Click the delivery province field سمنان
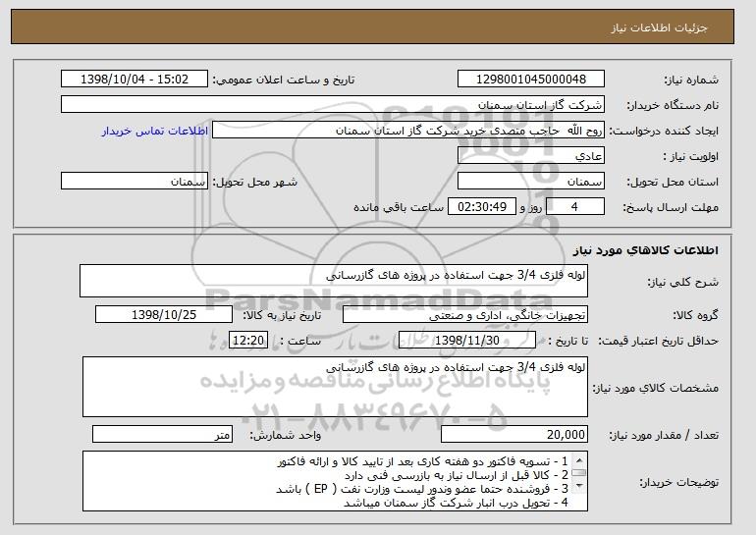756x535 pixels. (531, 182)
